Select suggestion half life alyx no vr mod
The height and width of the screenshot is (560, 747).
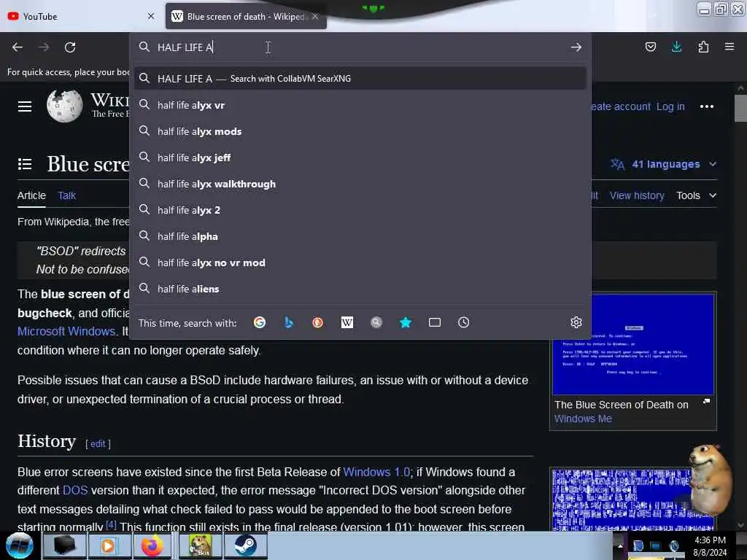point(360,262)
